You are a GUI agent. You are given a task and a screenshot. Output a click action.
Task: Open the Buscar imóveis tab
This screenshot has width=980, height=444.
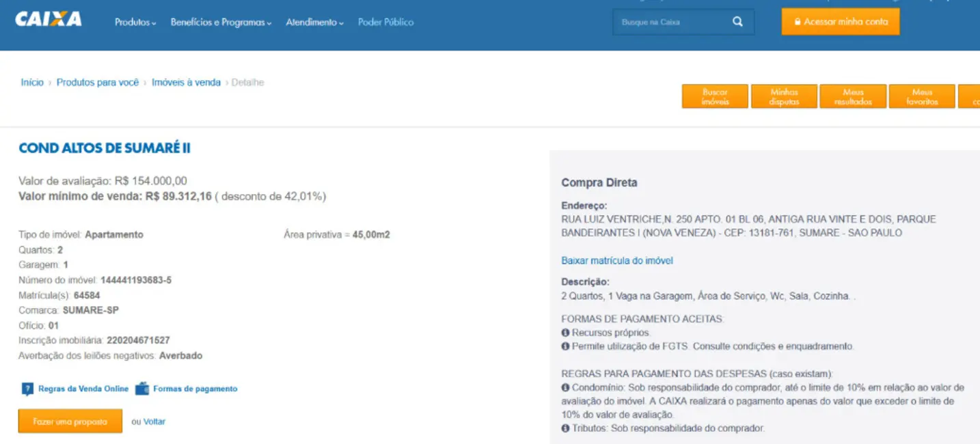[715, 96]
